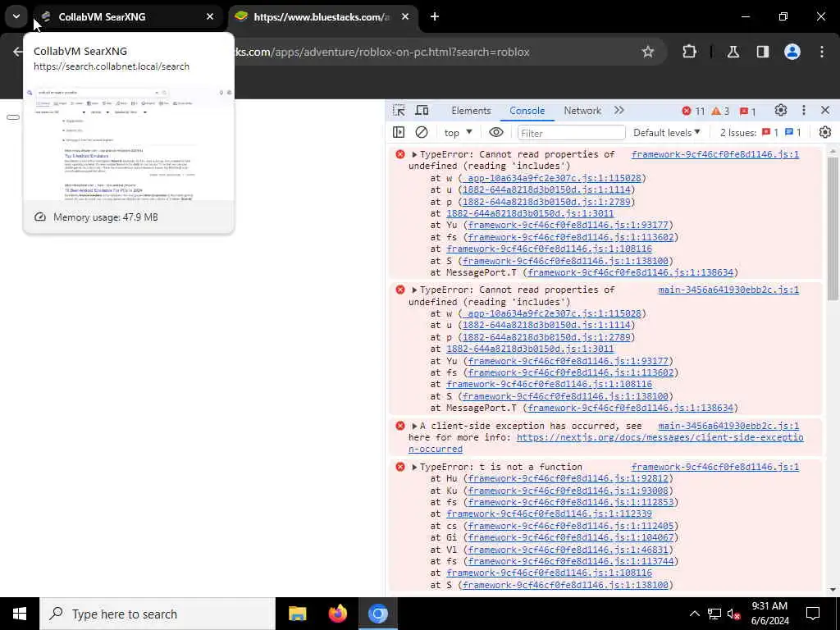This screenshot has width=840, height=630.
Task: Open _app-10a634a9fc2e307c.js:1:115028 in first error
Action: point(552,178)
